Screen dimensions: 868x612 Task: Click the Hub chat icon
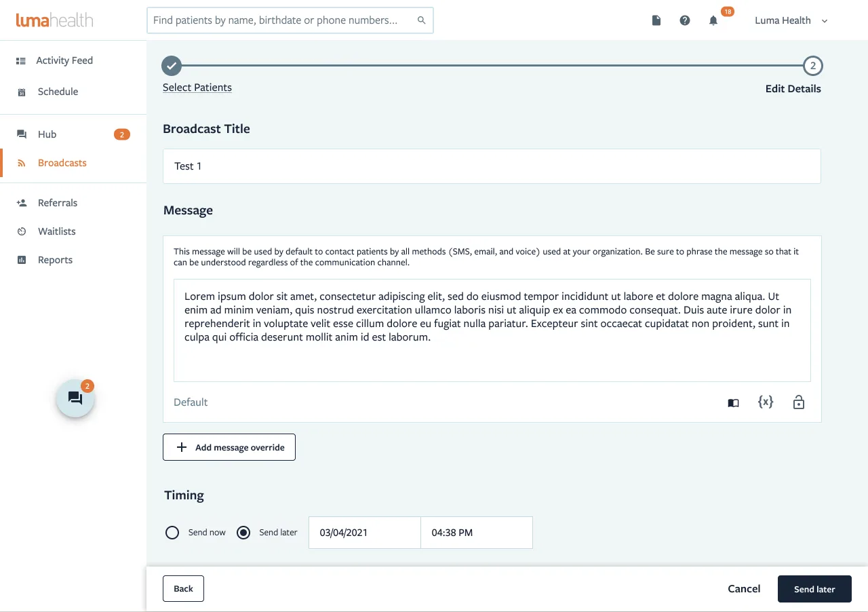pos(22,134)
